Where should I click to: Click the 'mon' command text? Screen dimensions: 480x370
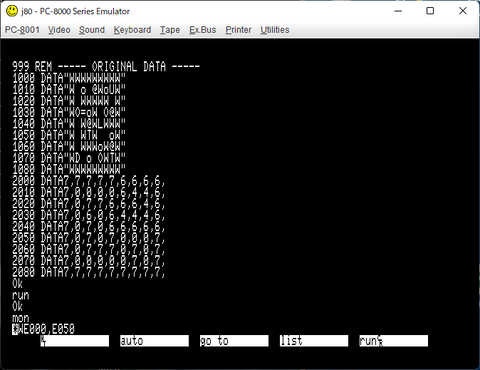point(21,318)
